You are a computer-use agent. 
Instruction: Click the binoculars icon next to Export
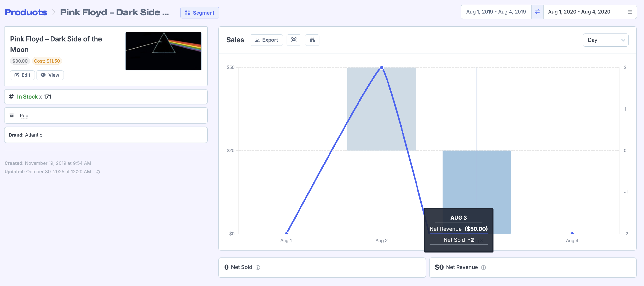(x=312, y=40)
